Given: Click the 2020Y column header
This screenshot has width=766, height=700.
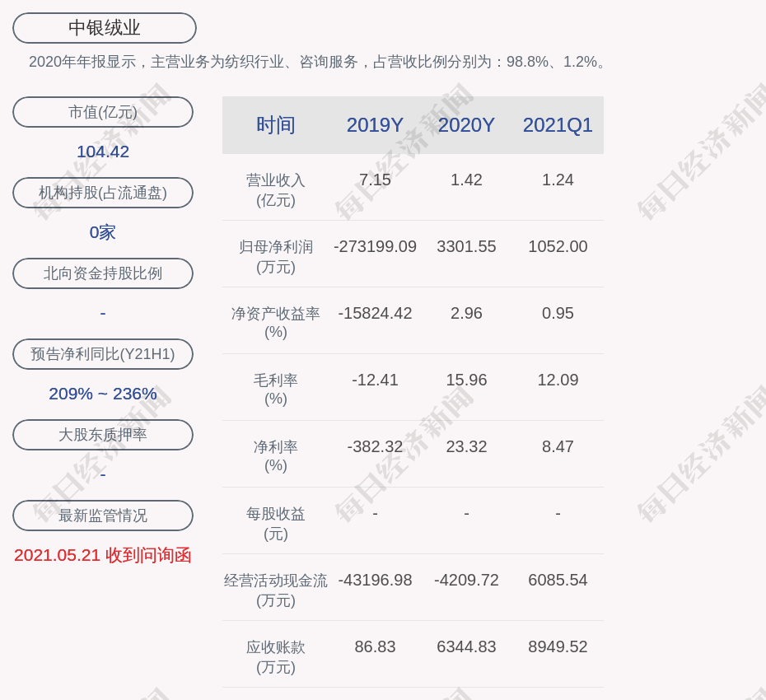Looking at the screenshot, I should click(466, 125).
